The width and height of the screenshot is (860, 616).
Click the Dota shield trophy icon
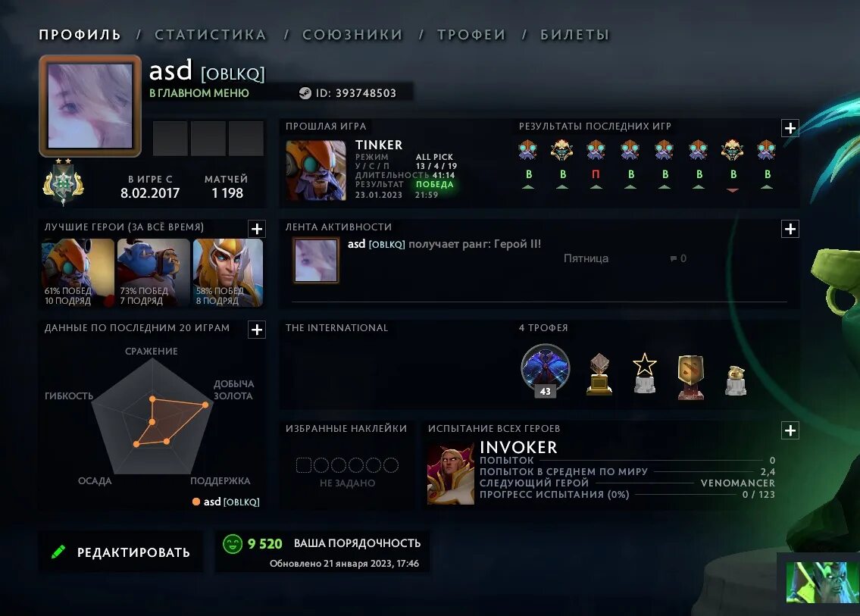[x=690, y=377]
